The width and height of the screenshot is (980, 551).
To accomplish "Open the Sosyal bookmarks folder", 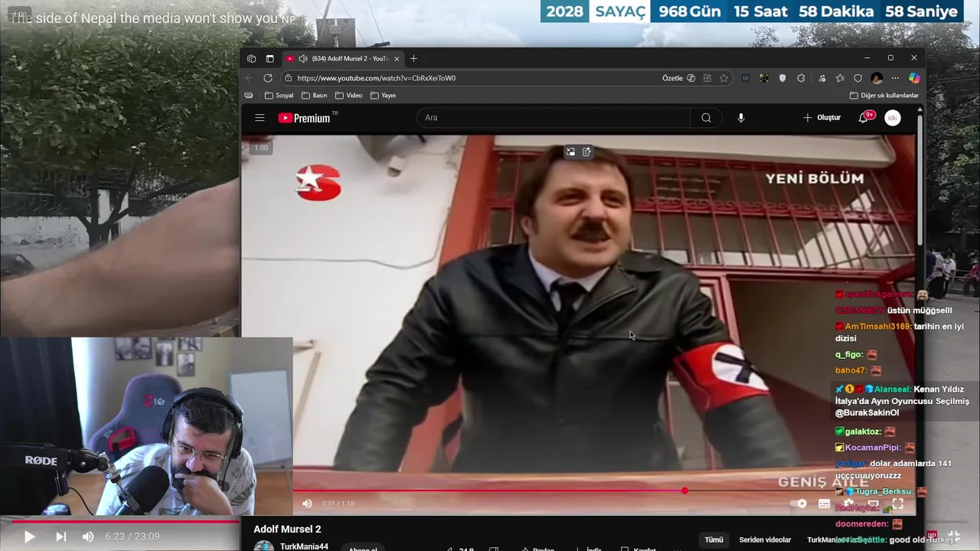I will pos(279,96).
